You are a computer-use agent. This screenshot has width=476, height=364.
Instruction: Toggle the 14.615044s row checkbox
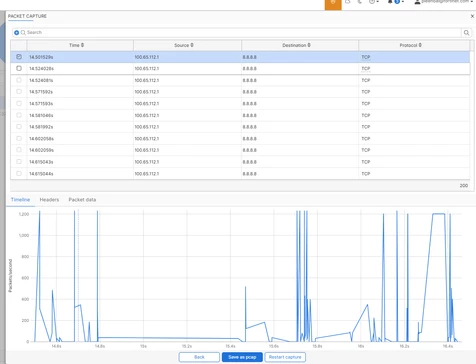pyautogui.click(x=19, y=173)
